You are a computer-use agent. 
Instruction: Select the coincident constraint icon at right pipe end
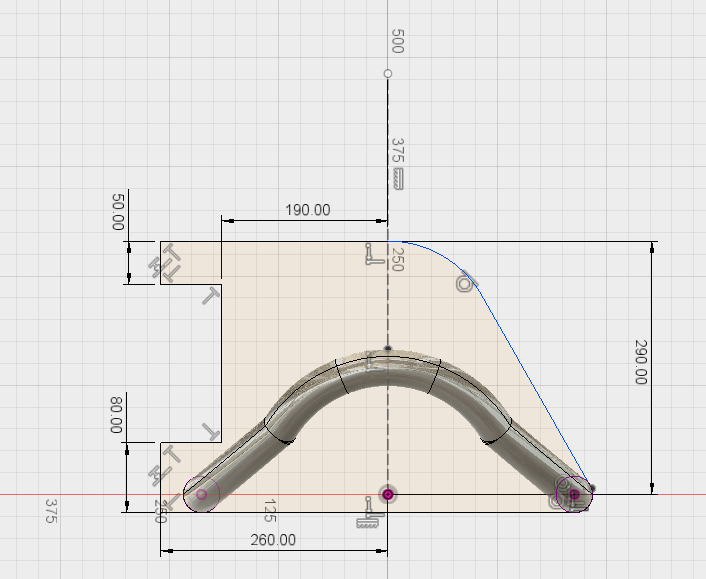point(558,502)
